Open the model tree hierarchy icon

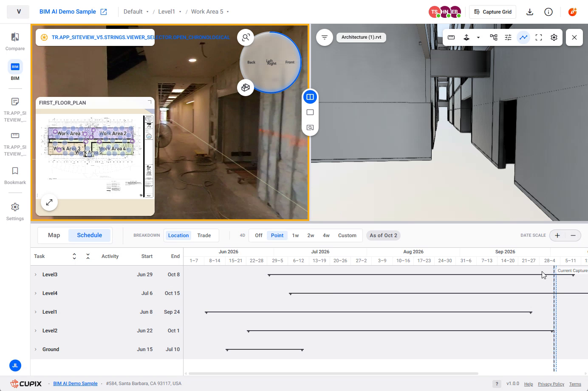click(x=493, y=37)
